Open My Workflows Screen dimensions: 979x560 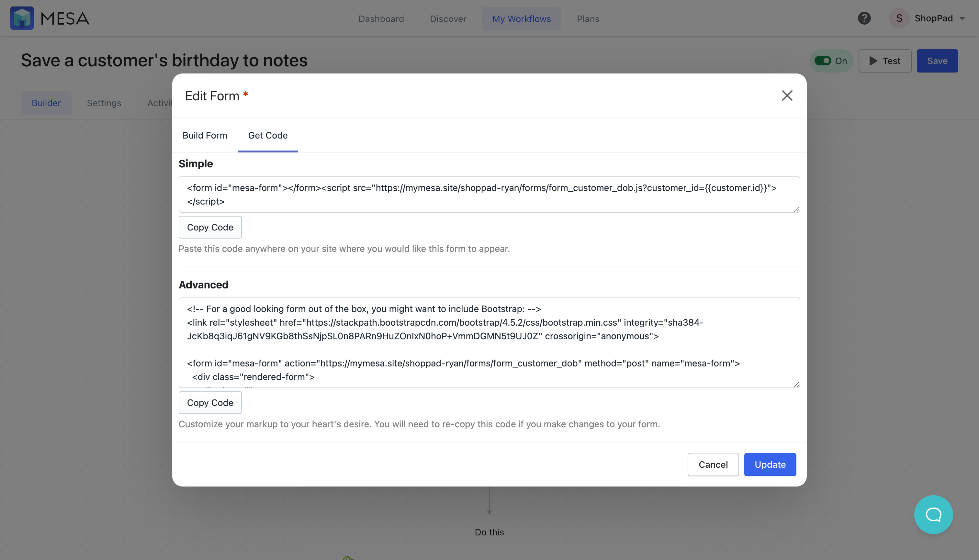[x=521, y=18]
